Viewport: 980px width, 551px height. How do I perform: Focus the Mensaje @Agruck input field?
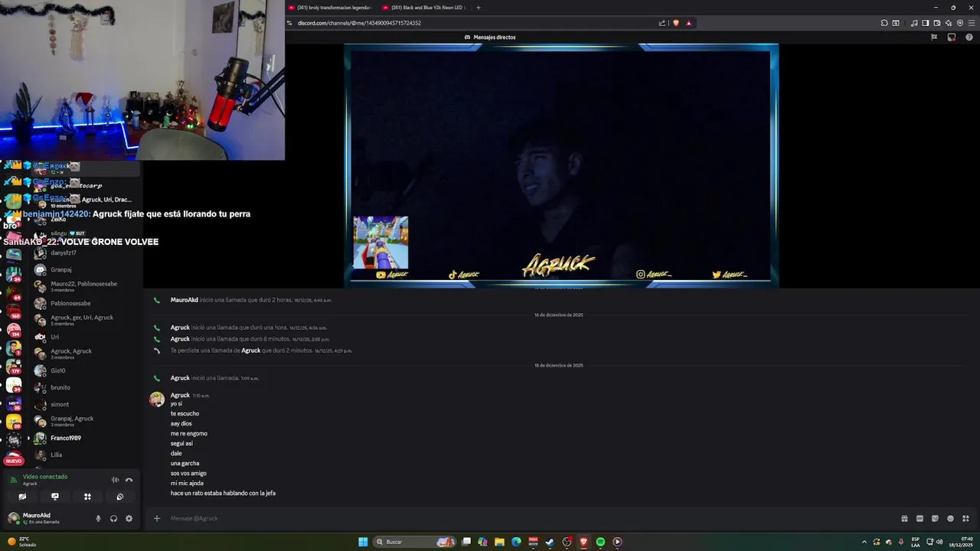point(528,518)
